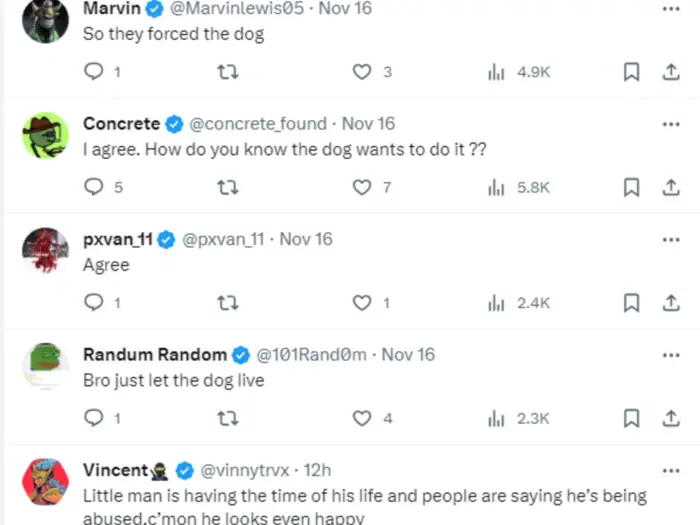The width and height of the screenshot is (700, 525).
Task: Retweet Randum Random's tweet
Action: click(228, 418)
